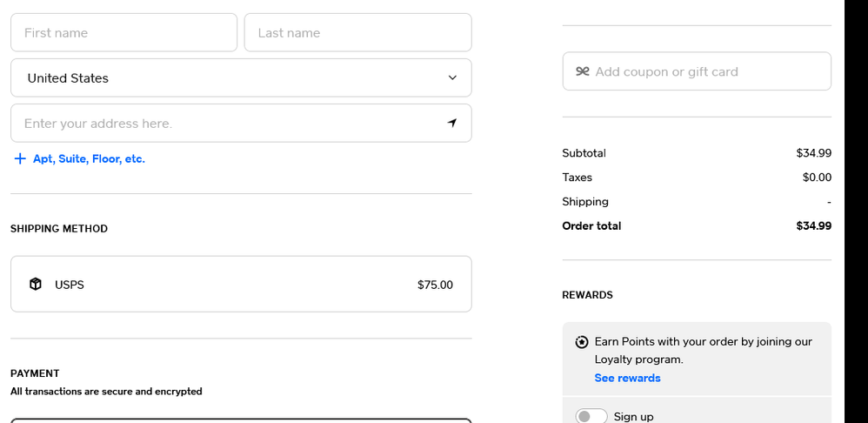Screen dimensions: 868x423
Task: Click the country dropdown chevron arrow
Action: 452,77
